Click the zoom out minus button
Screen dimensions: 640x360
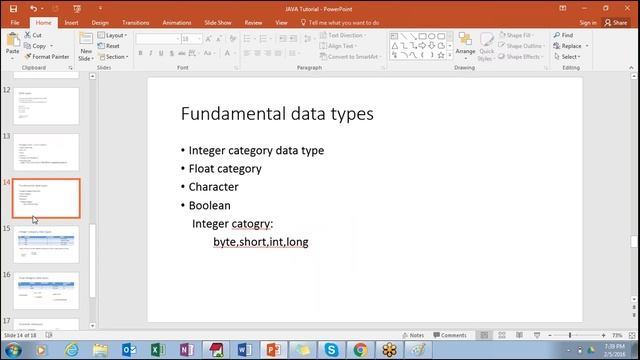550,335
